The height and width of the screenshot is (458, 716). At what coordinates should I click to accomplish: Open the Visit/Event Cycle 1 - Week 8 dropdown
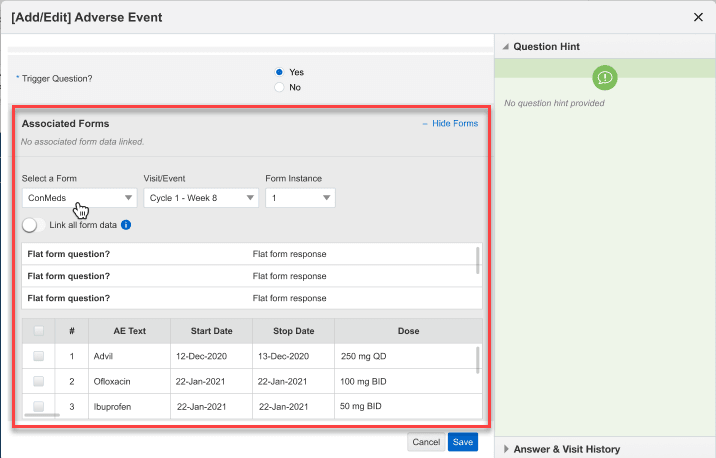coord(201,198)
